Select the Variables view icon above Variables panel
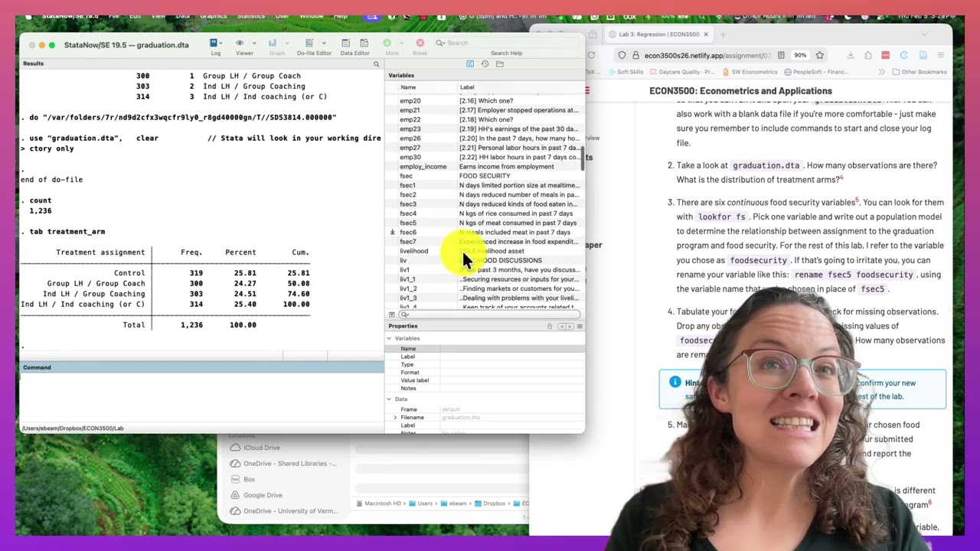Viewport: 980px width, 551px height. (x=469, y=64)
